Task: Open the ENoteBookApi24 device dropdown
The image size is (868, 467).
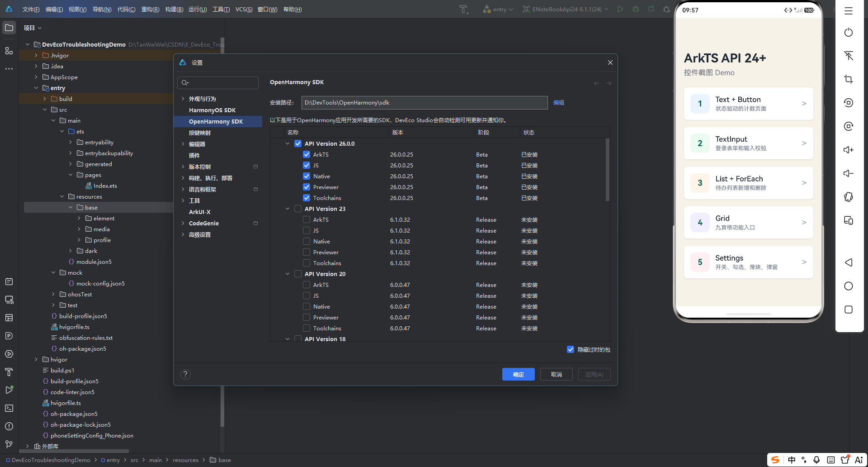Action: 566,9
